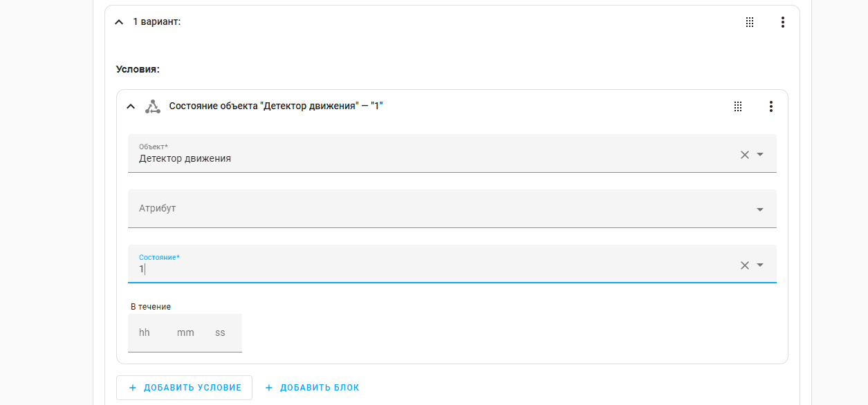Focus the minutes (mm) duration field

pyautogui.click(x=185, y=332)
